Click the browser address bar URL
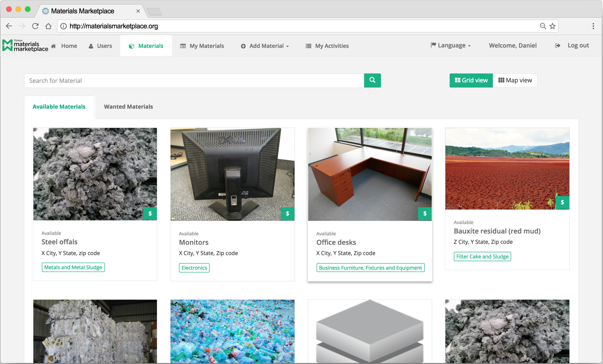Screen dimensions: 603x364 (x=114, y=26)
